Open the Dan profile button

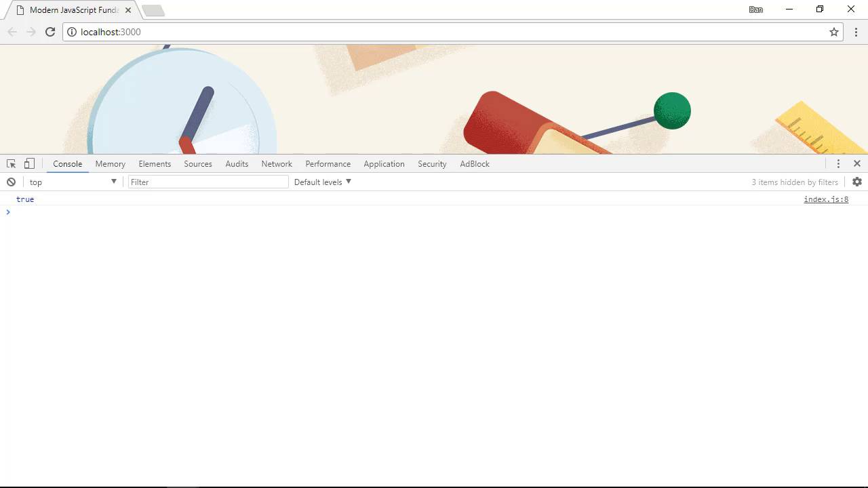(x=756, y=9)
